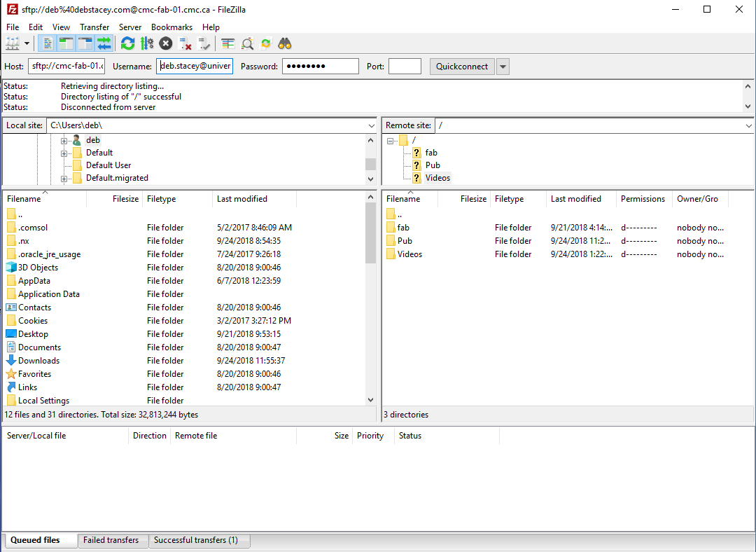This screenshot has height=552, width=756.
Task: Toggle synchronized browsing icon
Action: point(266,44)
